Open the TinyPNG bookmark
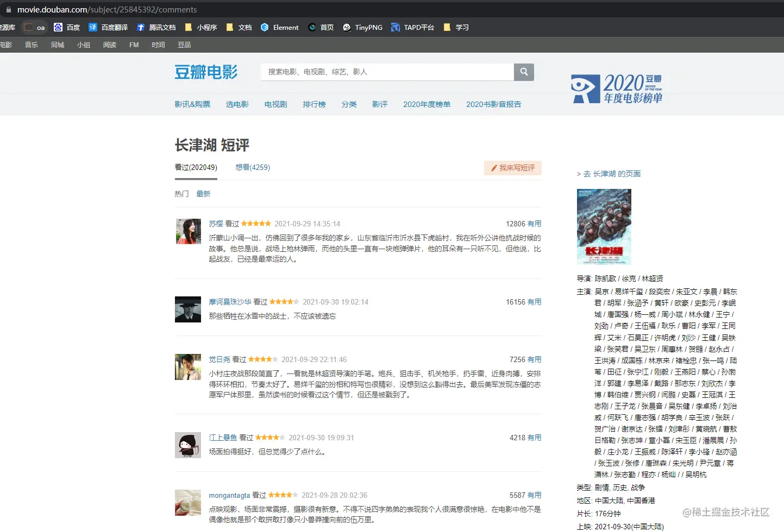Screen dimensions: 784x532 (x=363, y=27)
